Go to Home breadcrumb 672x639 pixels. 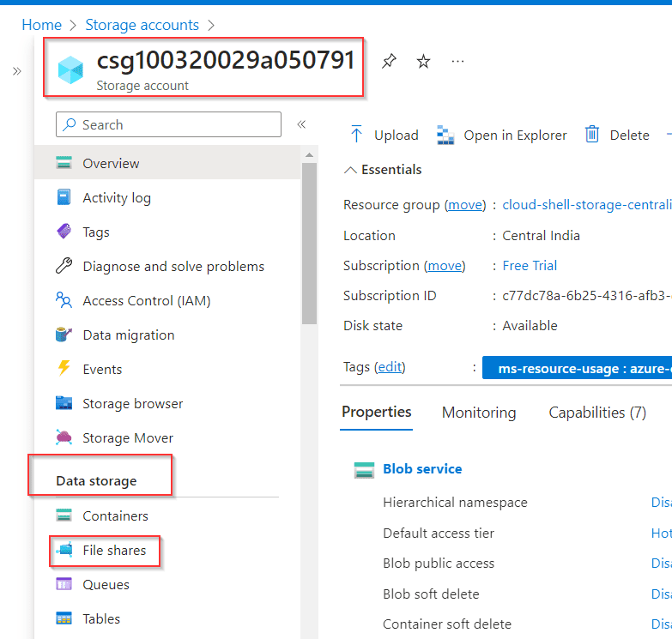41,25
